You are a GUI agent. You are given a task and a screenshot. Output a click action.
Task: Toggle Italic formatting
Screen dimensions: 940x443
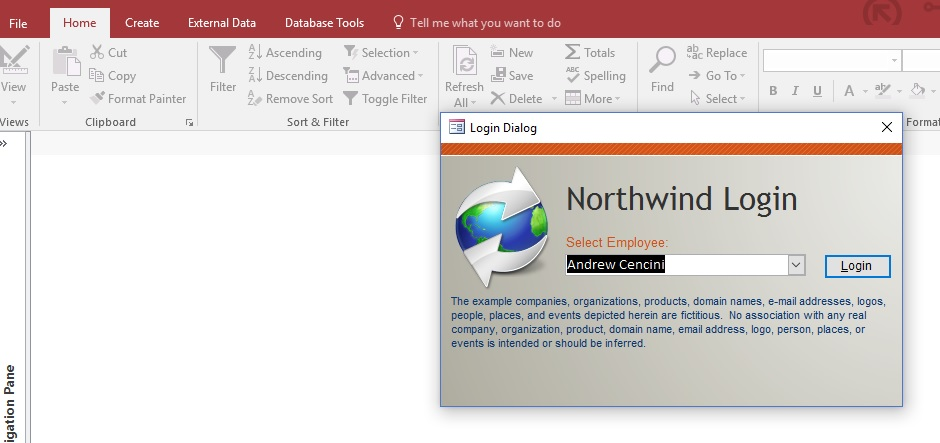pyautogui.click(x=795, y=91)
